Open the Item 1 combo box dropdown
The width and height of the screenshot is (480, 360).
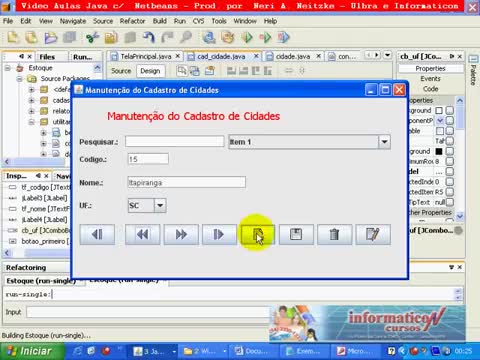[x=384, y=142]
